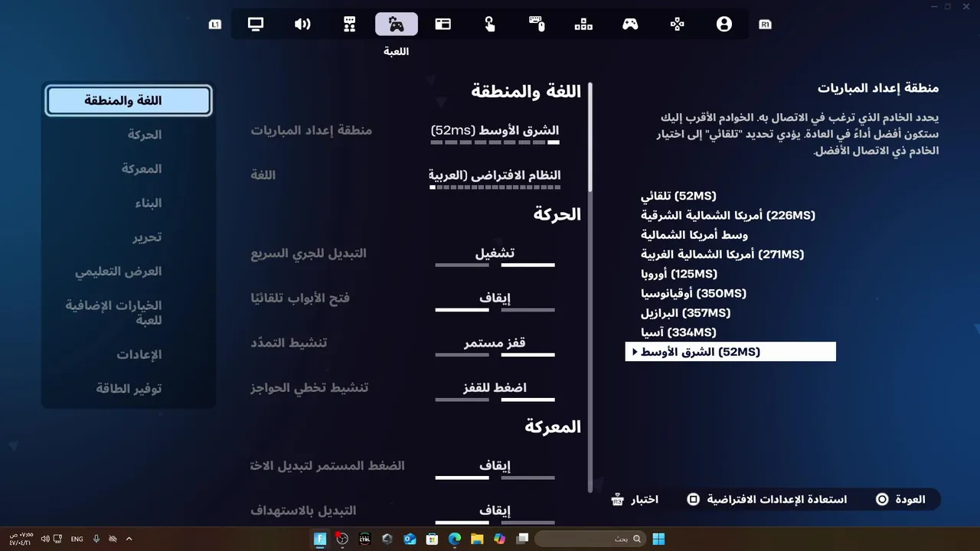Open the volume tray icon
The image size is (980, 551).
click(45, 539)
